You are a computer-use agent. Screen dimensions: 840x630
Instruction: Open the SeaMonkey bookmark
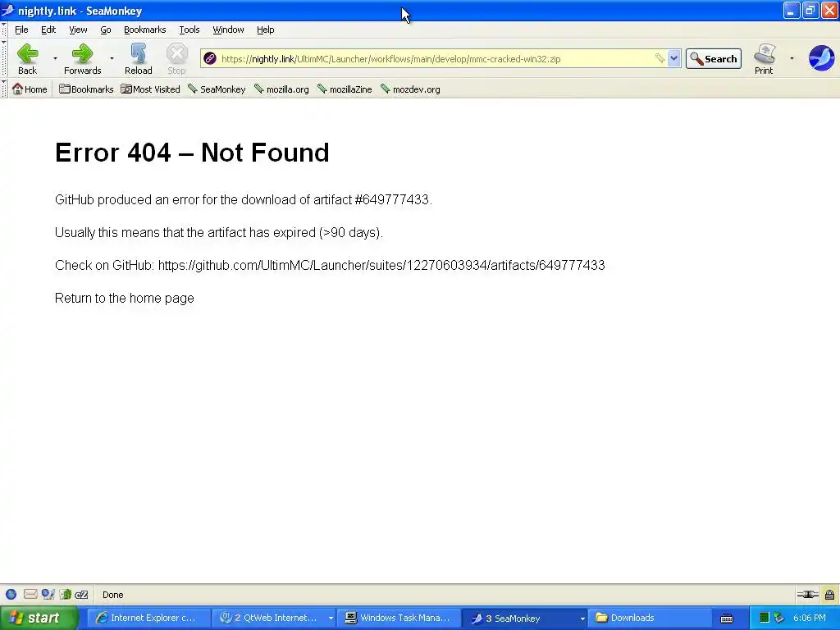tap(217, 89)
